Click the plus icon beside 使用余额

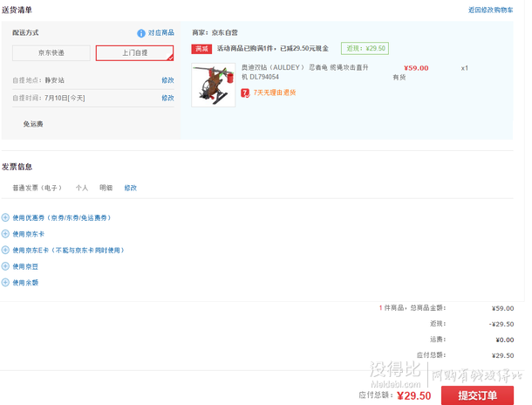[5, 282]
